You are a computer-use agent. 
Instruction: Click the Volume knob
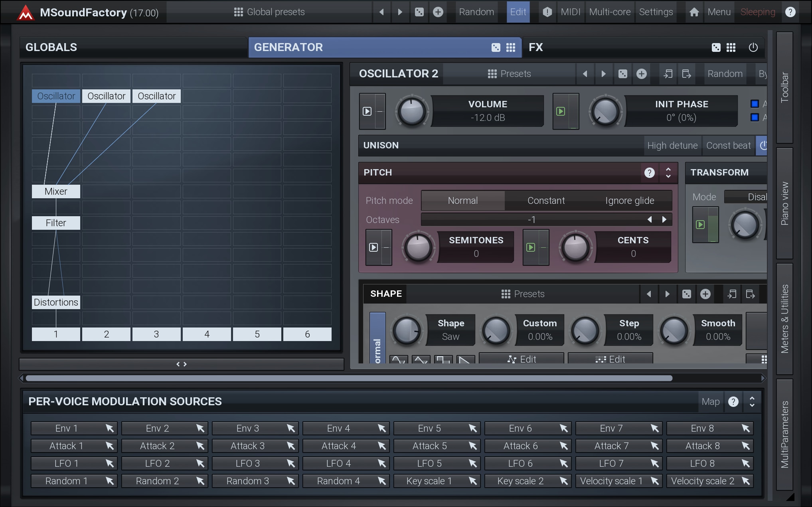tap(412, 112)
